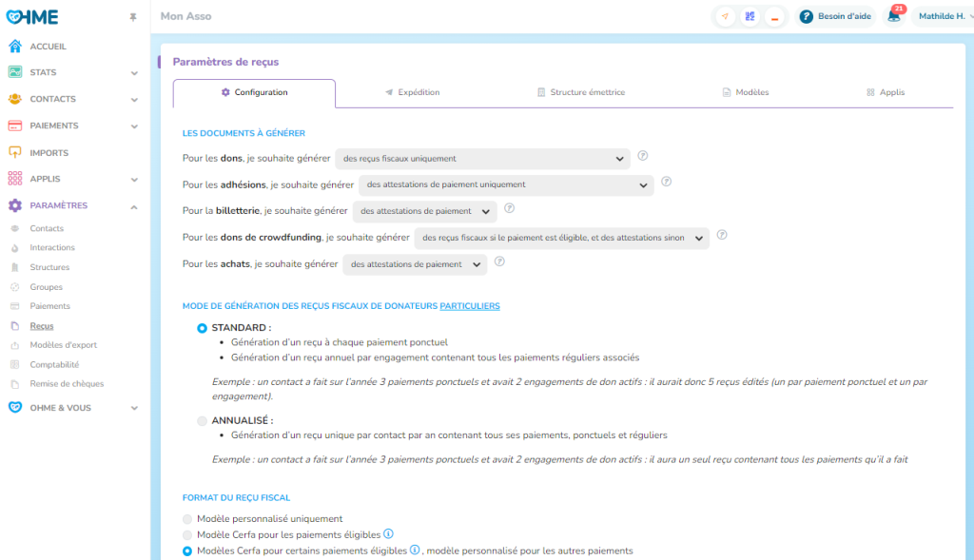Select the STANDARD generation mode
Screen dimensions: 974x560
202,328
